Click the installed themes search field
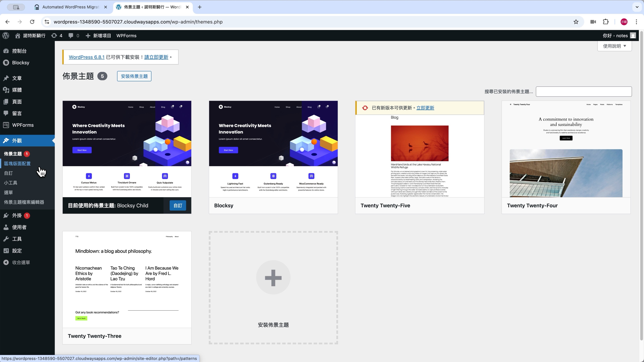Image resolution: width=644 pixels, height=362 pixels. pos(583,92)
